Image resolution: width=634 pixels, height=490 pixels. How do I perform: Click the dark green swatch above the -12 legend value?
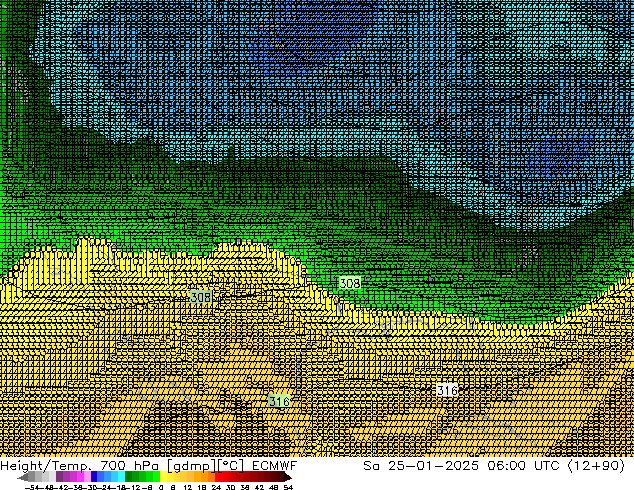click(129, 476)
